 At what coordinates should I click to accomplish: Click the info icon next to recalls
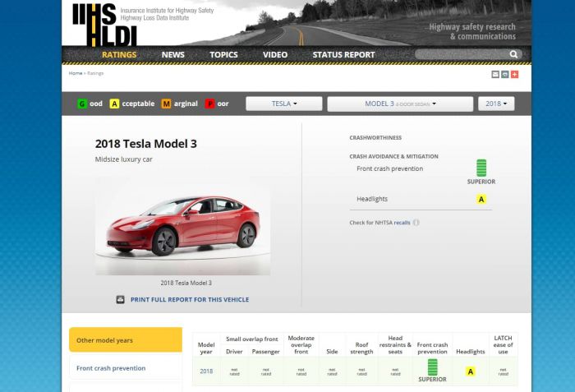click(416, 223)
